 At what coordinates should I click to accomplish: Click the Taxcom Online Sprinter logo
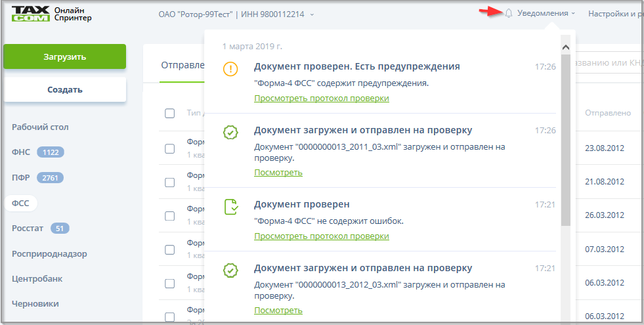point(51,14)
